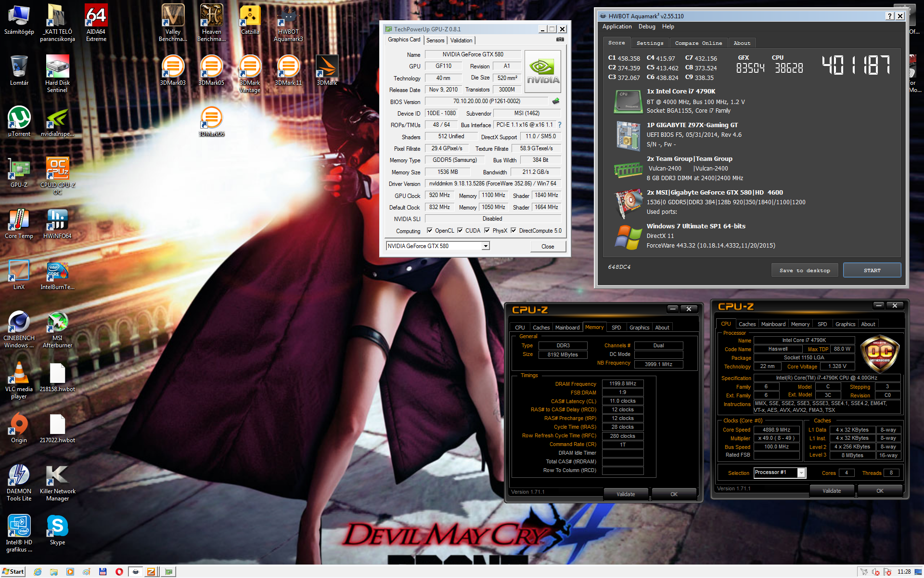Click the GPU-Z screenshot camera icon
The width and height of the screenshot is (924, 578).
[x=560, y=39]
